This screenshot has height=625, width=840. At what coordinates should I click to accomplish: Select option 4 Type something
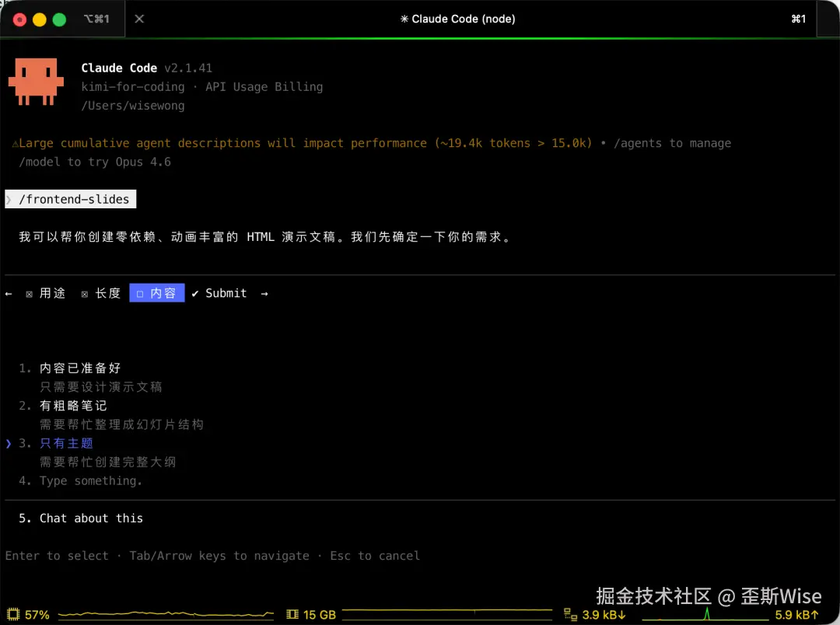91,481
